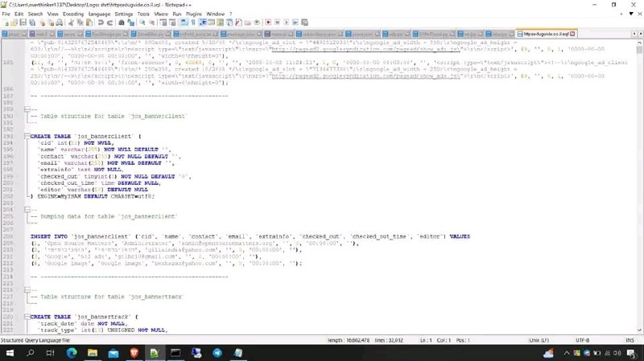Open Find with the binoculars icon

tap(122, 23)
